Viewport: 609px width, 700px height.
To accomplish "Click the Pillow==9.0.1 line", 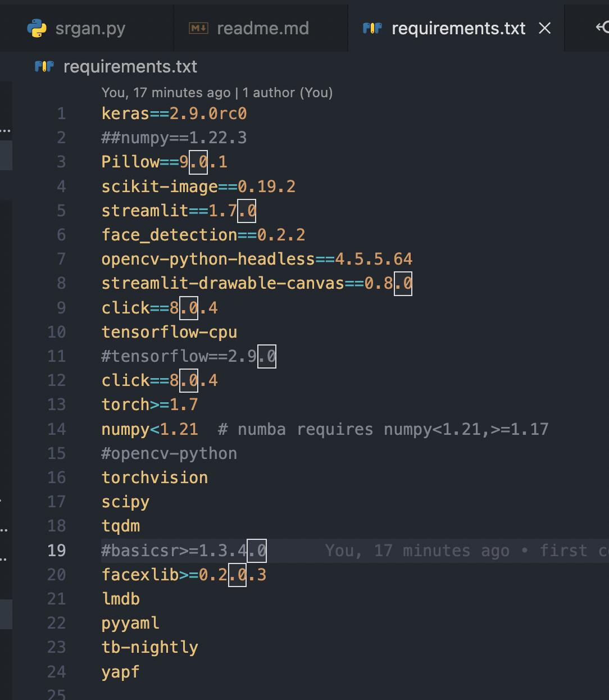I will [x=165, y=162].
